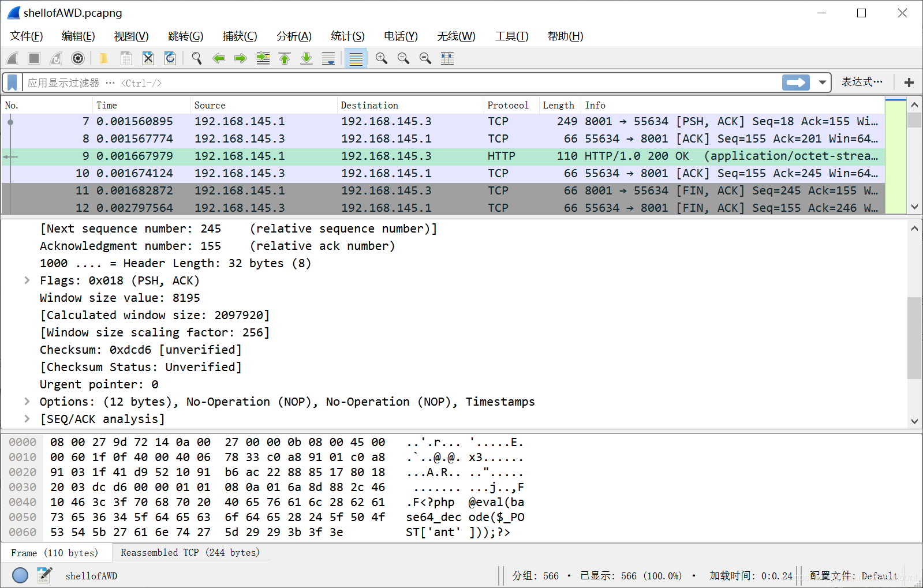Switch to Reassembled TCP (244 bytes) tab
Screen dimensions: 923x588
190,553
